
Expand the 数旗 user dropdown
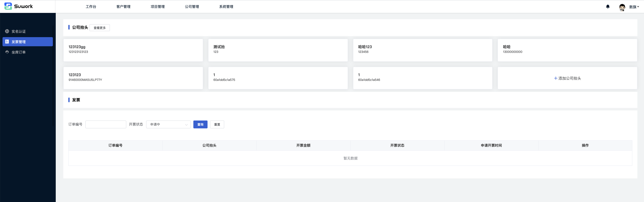click(x=634, y=7)
